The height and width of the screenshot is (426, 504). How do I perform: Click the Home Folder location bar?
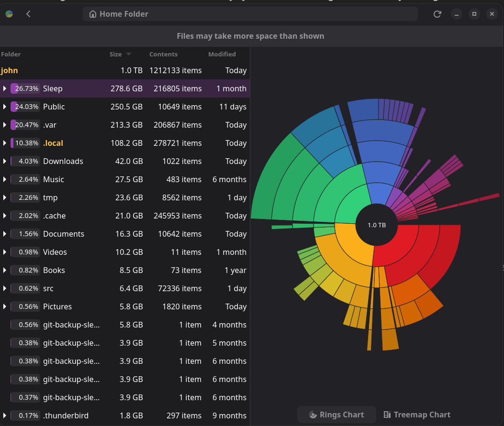[x=250, y=14]
